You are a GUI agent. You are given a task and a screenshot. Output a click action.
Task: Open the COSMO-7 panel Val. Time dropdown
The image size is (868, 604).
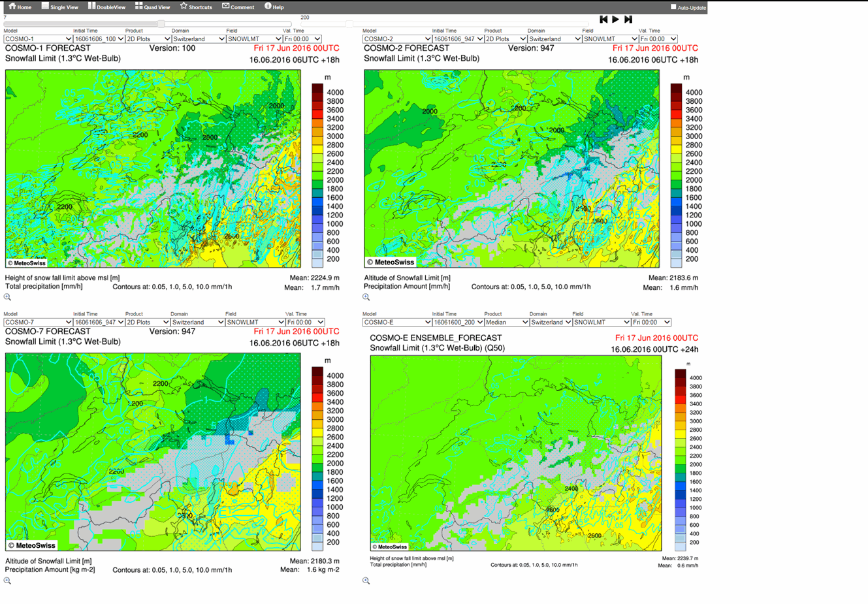(x=304, y=323)
